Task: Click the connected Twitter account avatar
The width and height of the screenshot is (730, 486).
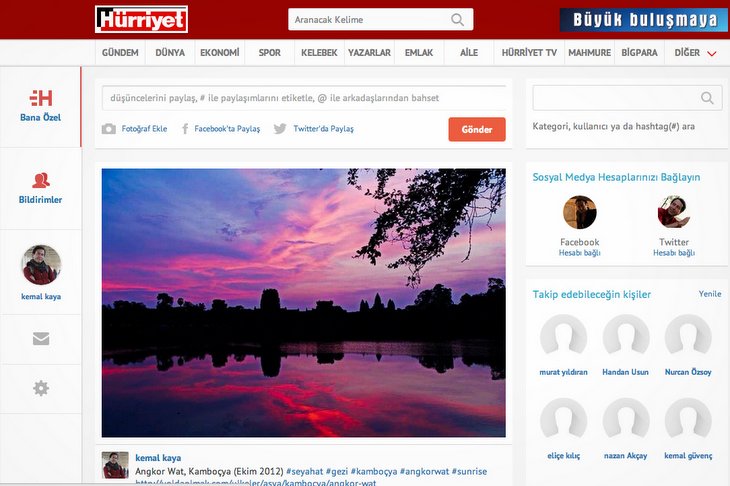Action: [x=673, y=212]
